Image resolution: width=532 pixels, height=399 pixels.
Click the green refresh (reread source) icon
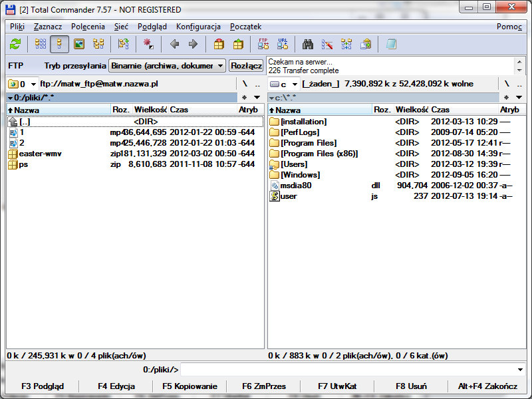click(15, 44)
